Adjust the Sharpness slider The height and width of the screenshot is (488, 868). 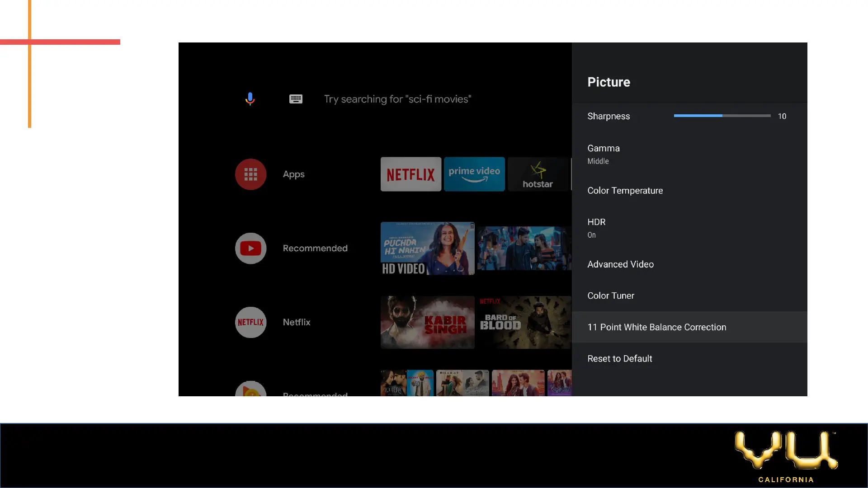pyautogui.click(x=722, y=116)
